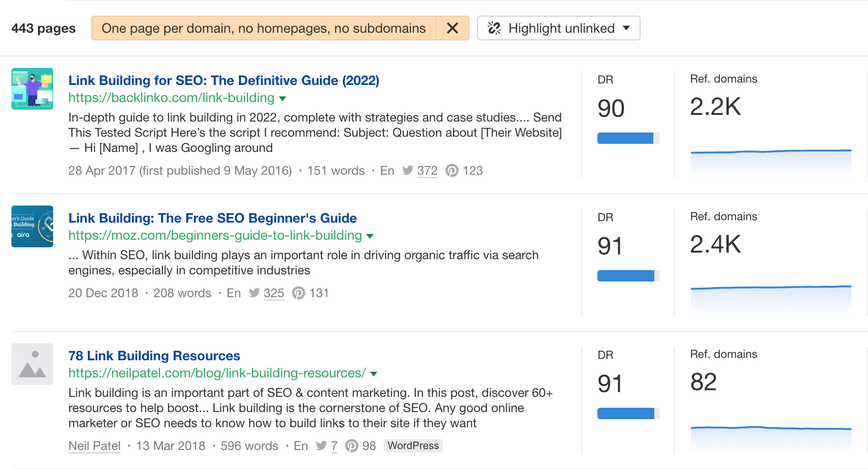Open Link Building for SEO Definitive Guide
The image size is (868, 469).
[x=224, y=80]
